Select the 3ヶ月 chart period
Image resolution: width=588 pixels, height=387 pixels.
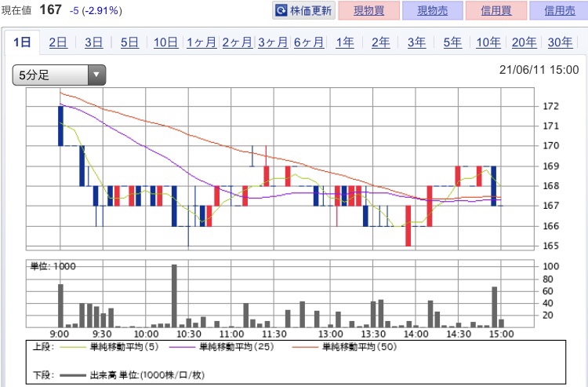(x=273, y=42)
